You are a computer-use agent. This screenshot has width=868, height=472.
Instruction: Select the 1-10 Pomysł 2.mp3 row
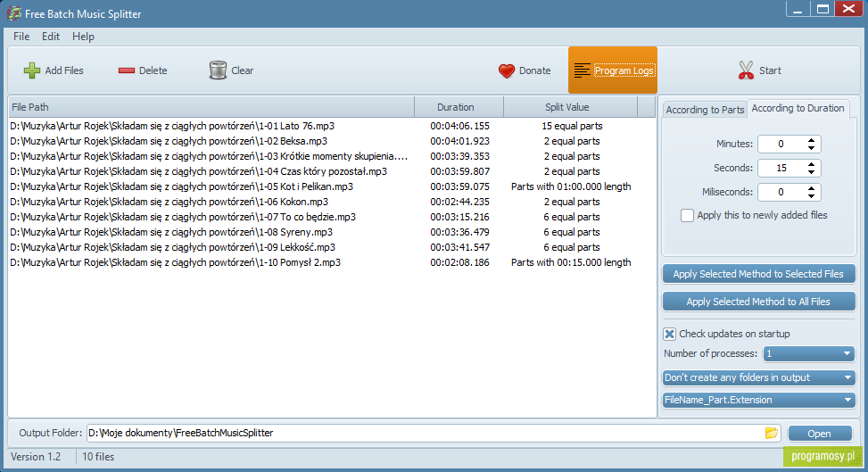[332, 262]
